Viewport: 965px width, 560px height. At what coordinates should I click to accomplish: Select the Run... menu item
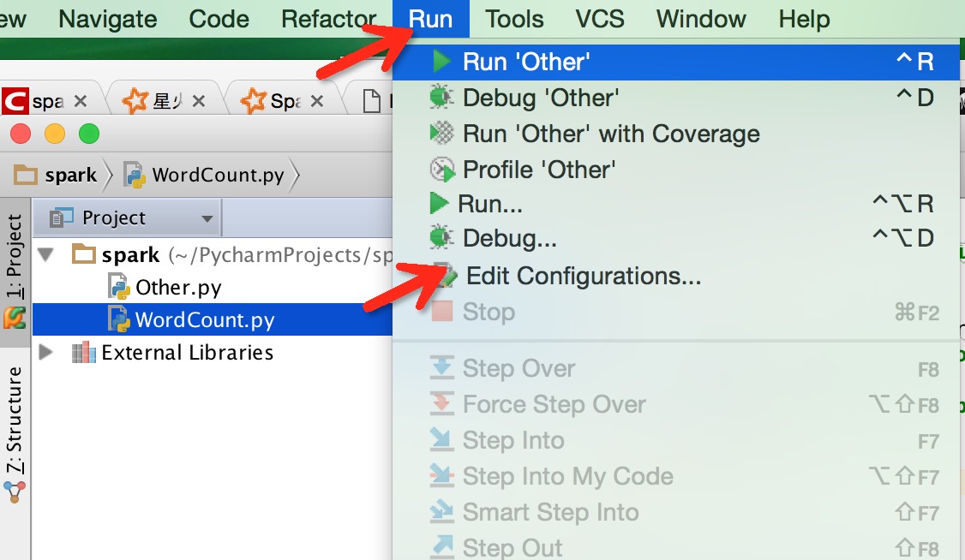pyautogui.click(x=675, y=204)
